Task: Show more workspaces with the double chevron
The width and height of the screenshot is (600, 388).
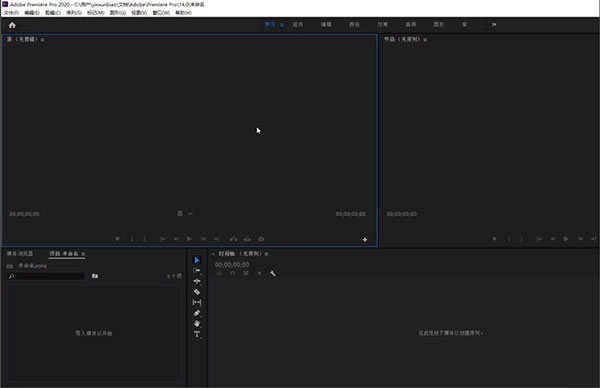Action: point(494,24)
